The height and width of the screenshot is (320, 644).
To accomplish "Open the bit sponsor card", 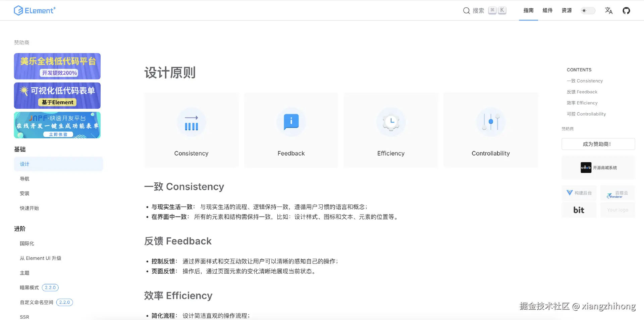I will (579, 210).
